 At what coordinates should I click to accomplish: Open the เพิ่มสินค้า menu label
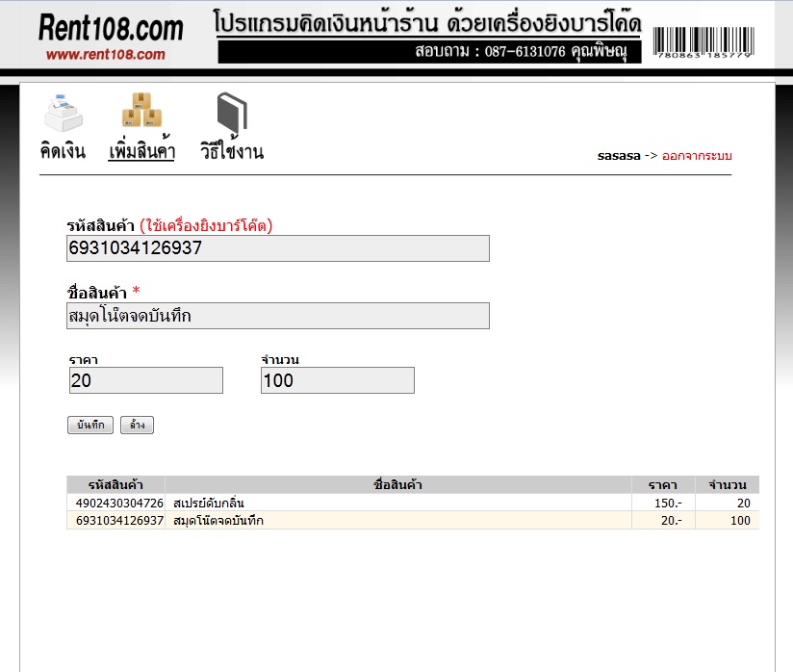(x=141, y=151)
